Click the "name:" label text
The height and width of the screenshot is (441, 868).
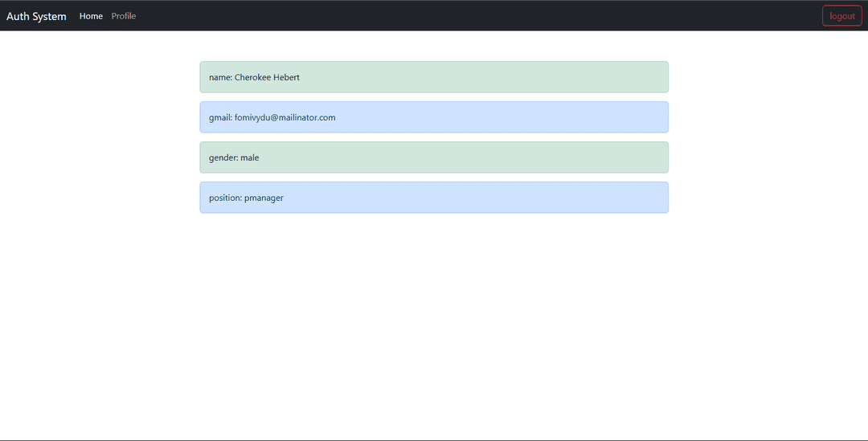pos(220,77)
